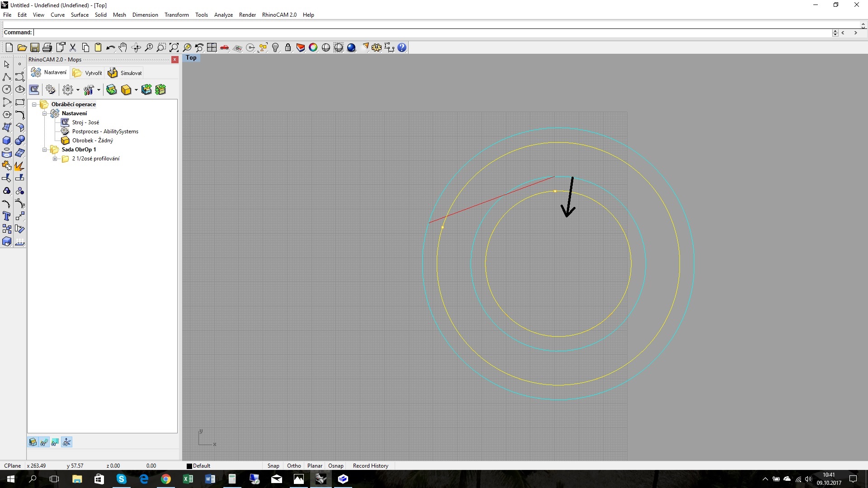Image resolution: width=868 pixels, height=488 pixels.
Task: Click Record History in status bar
Action: tap(370, 466)
